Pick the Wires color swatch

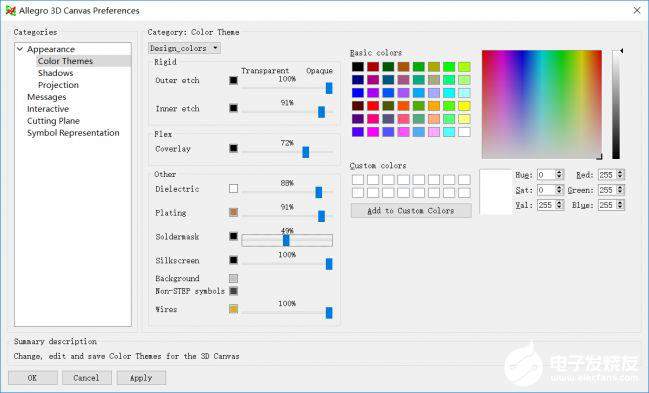coord(233,309)
